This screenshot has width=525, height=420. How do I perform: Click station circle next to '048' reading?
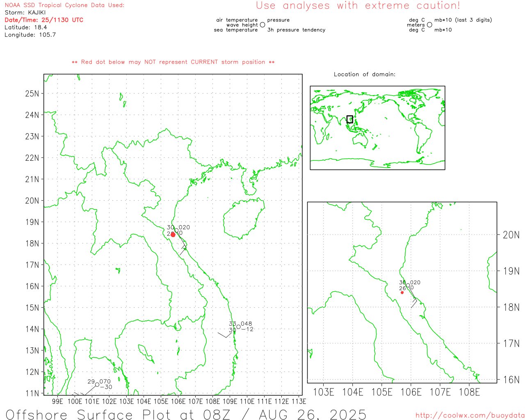pos(238,326)
